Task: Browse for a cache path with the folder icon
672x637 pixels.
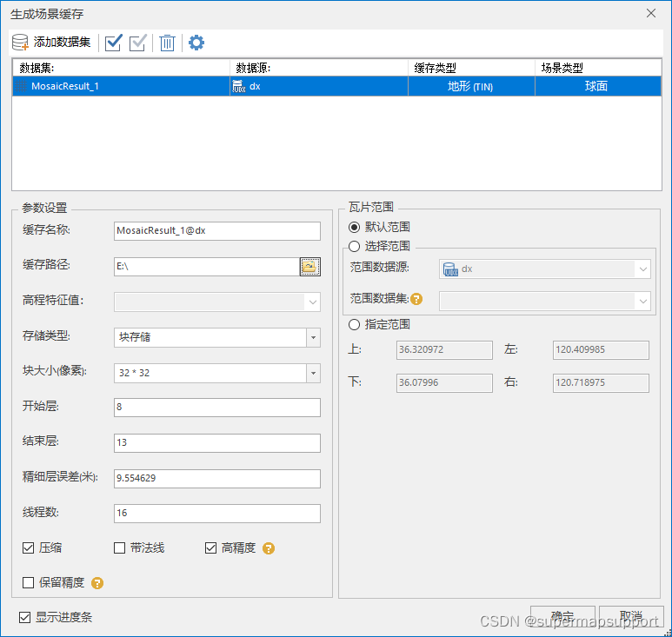Action: click(309, 267)
